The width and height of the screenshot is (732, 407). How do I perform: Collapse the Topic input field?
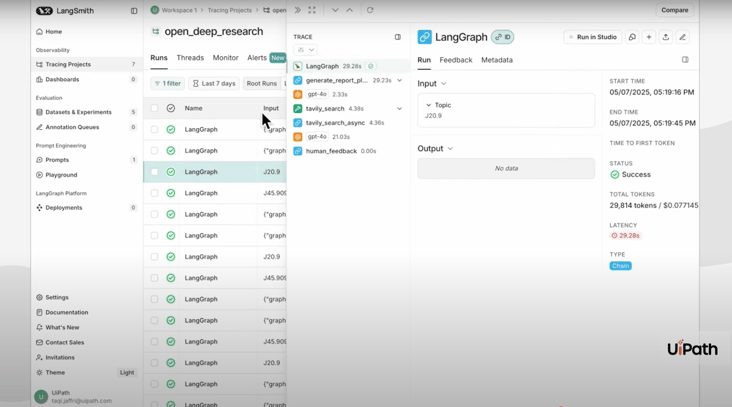pyautogui.click(x=429, y=105)
